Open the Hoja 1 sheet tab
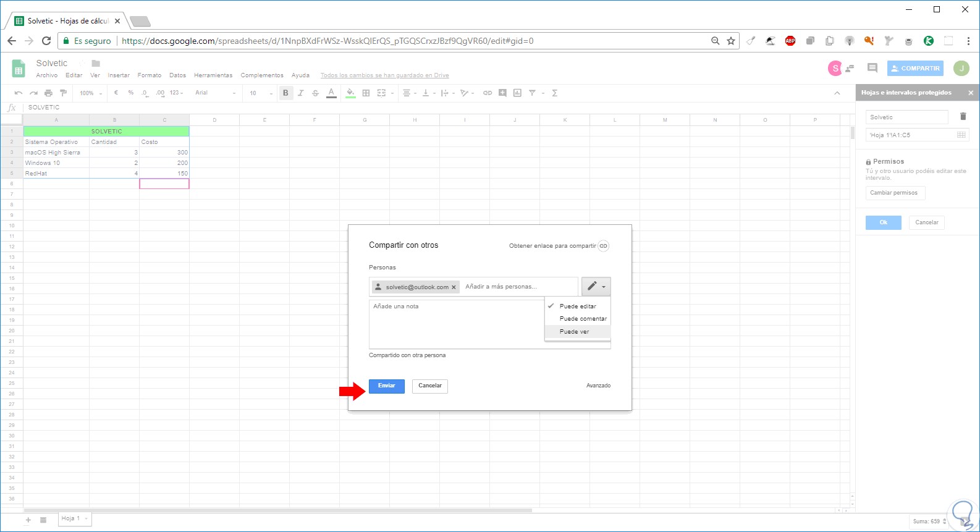The height and width of the screenshot is (532, 980). click(75, 519)
